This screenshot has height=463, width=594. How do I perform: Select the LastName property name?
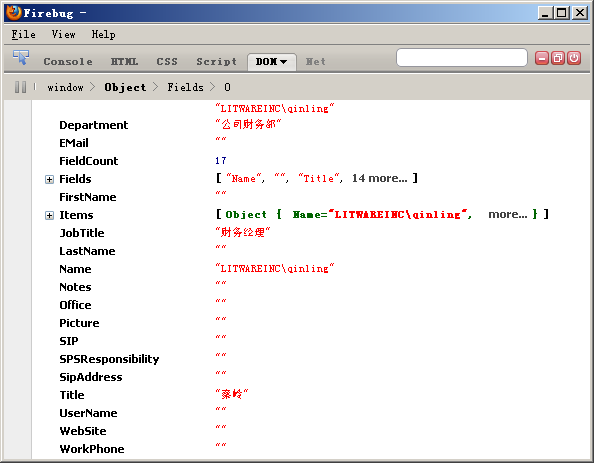88,251
